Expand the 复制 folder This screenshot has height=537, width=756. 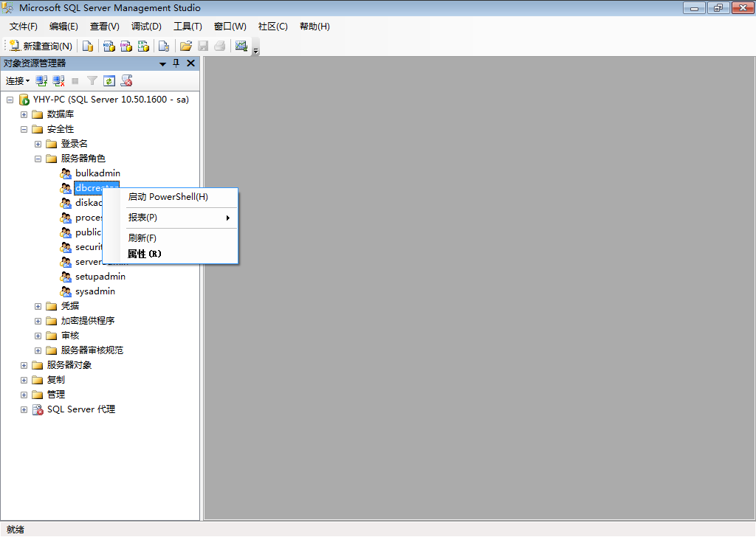coord(24,380)
